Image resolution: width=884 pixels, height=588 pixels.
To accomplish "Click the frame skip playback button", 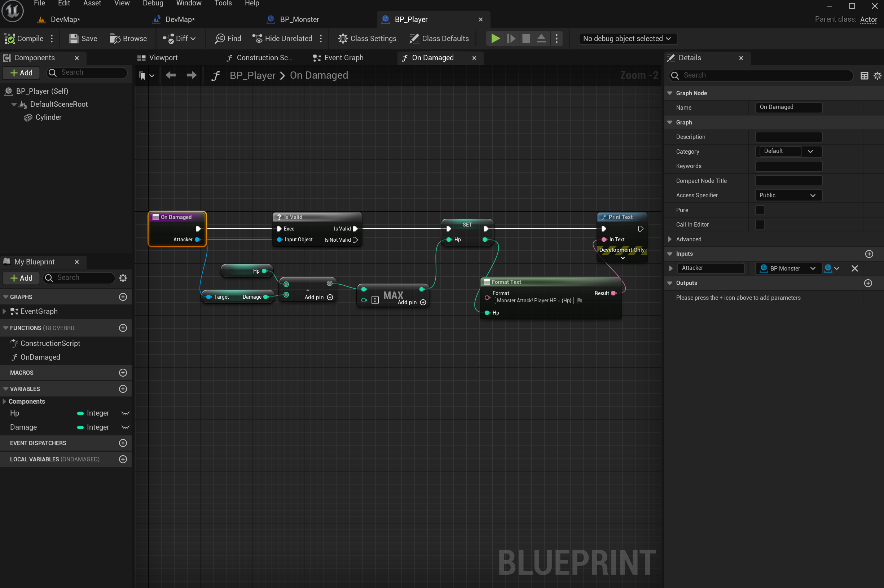I will (511, 39).
